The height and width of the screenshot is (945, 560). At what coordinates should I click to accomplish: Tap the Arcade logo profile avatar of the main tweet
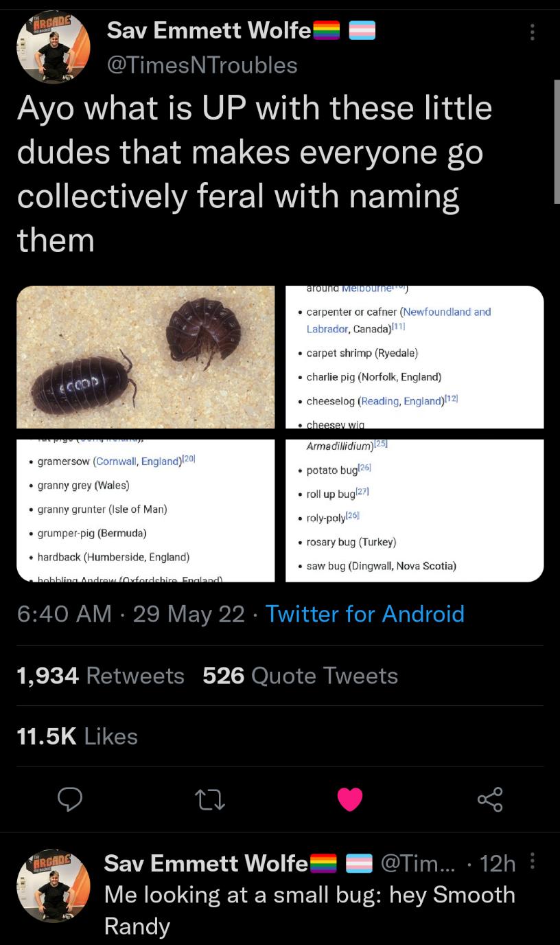[x=54, y=47]
